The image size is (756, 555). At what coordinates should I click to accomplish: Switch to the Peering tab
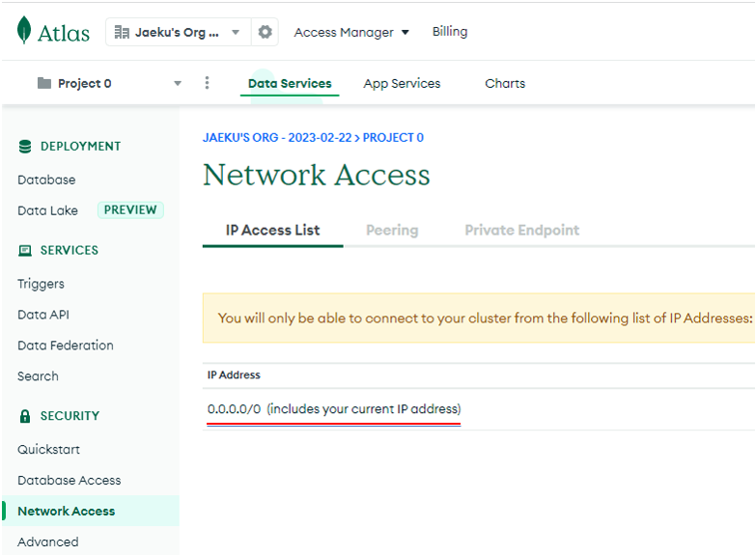tap(392, 230)
